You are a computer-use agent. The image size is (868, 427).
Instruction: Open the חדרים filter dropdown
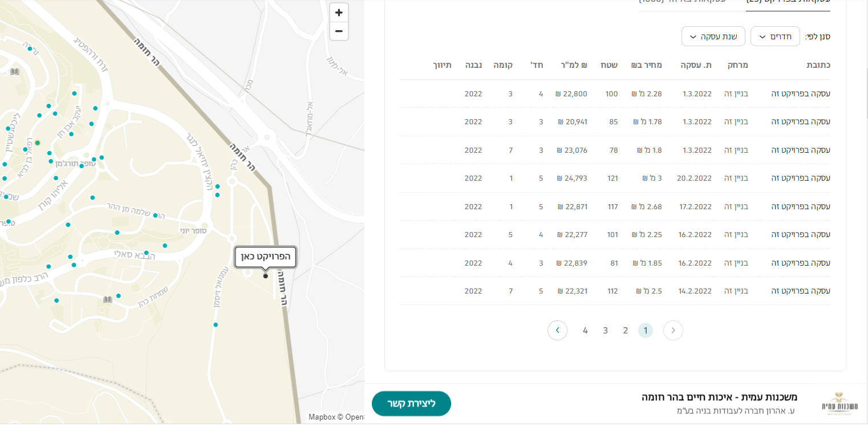pos(775,36)
